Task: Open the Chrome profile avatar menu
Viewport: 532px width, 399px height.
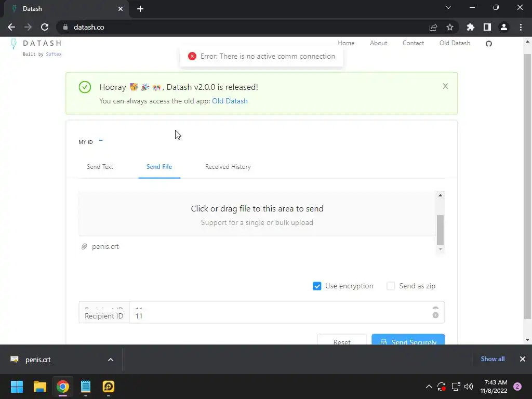Action: point(503,27)
